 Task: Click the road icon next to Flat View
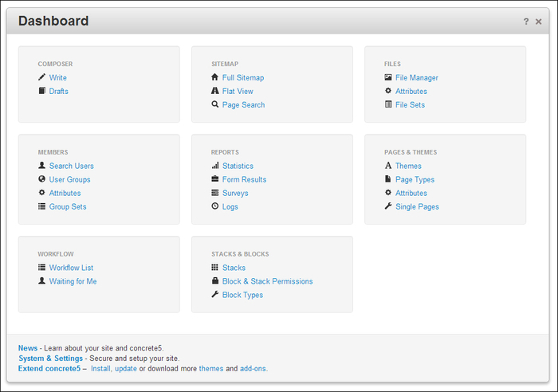(214, 91)
